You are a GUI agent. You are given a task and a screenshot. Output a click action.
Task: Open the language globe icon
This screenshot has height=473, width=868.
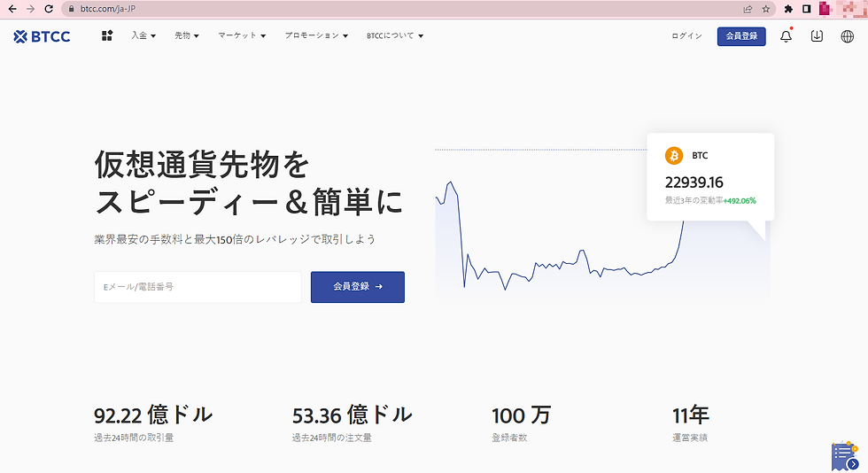pyautogui.click(x=848, y=36)
